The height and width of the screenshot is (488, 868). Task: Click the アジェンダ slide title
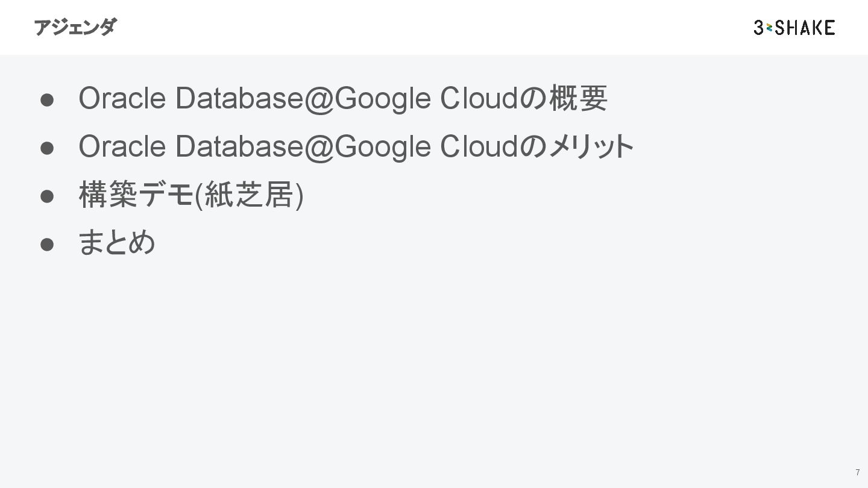75,27
